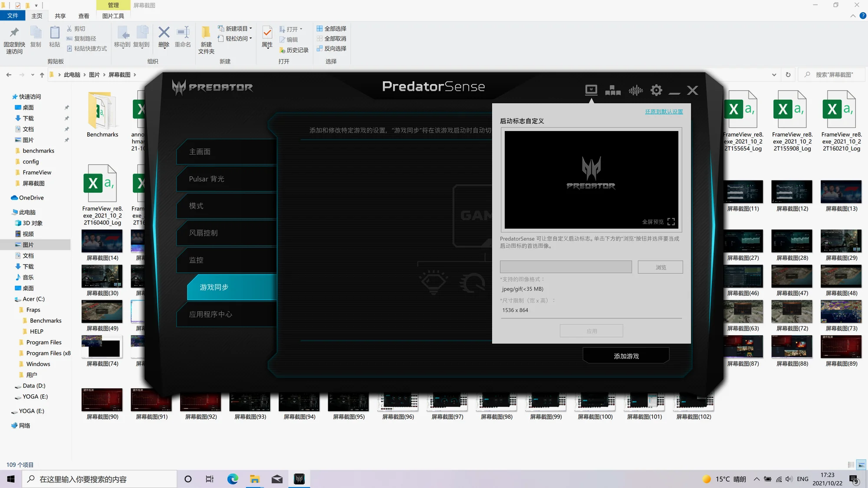The height and width of the screenshot is (488, 868).
Task: Open the notification center icon
Action: click(x=854, y=479)
